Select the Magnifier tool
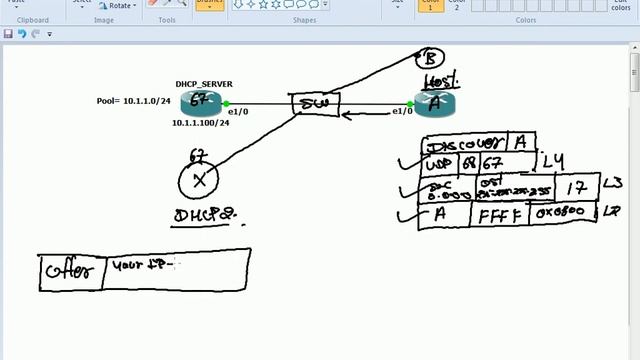The image size is (640, 360). pos(182,3)
